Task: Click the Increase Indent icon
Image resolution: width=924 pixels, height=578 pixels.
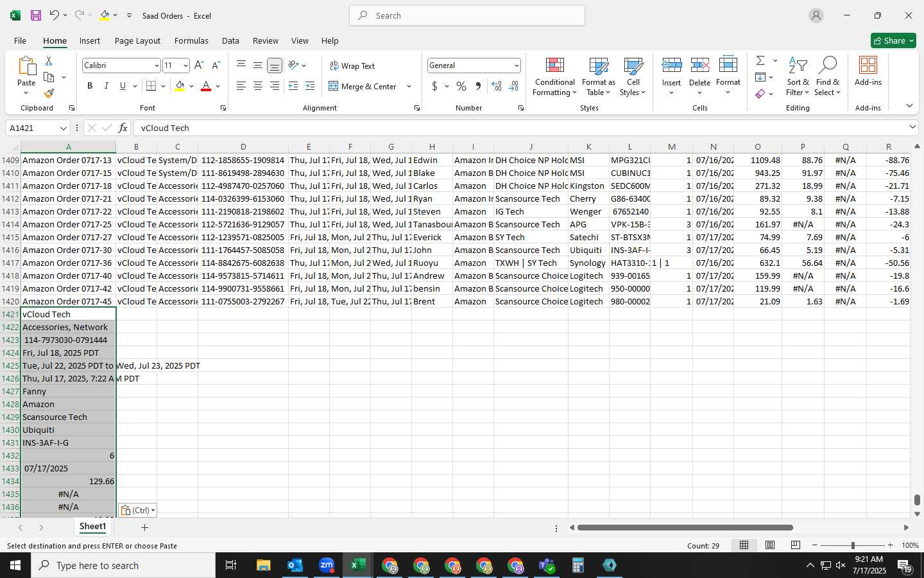Action: (310, 86)
